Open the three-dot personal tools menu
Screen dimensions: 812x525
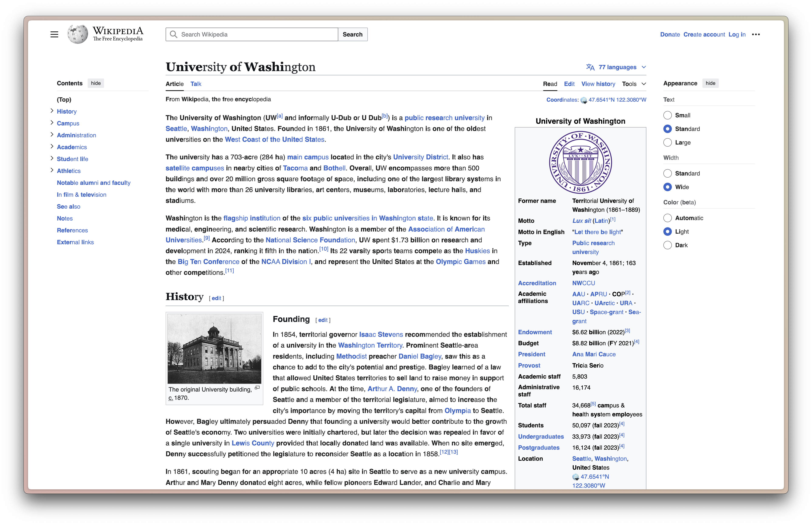pos(756,34)
